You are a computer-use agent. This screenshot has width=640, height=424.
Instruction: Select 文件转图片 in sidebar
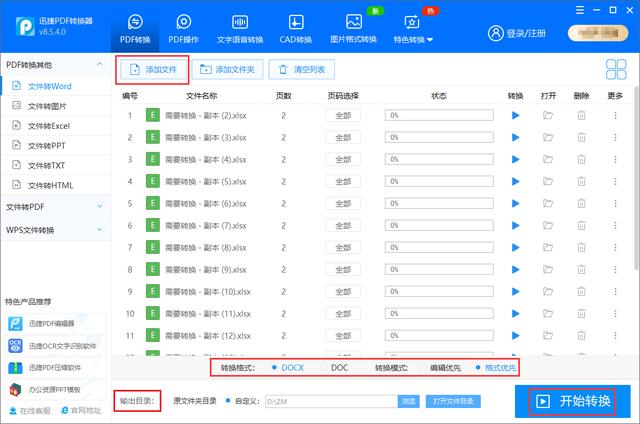[56, 106]
